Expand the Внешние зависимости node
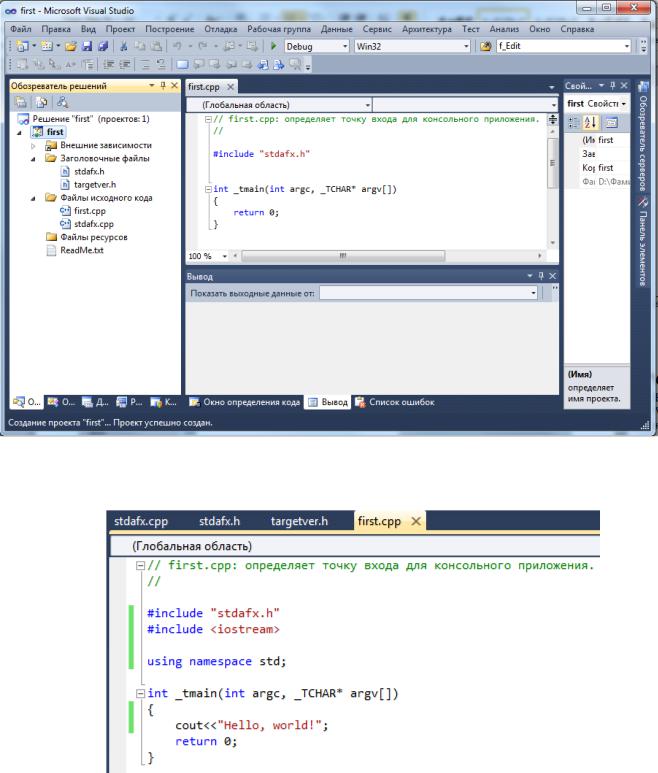658x773 pixels. click(x=33, y=145)
